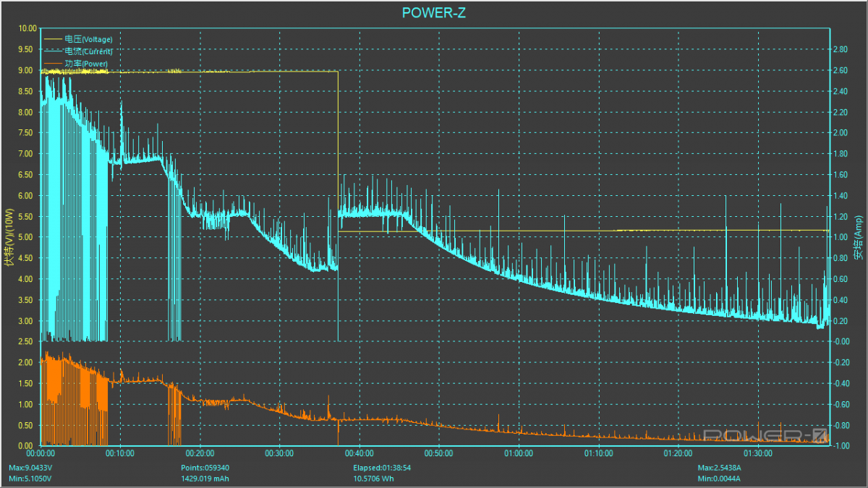
Task: Click the 1.20 amp axis tick
Action: coord(839,216)
